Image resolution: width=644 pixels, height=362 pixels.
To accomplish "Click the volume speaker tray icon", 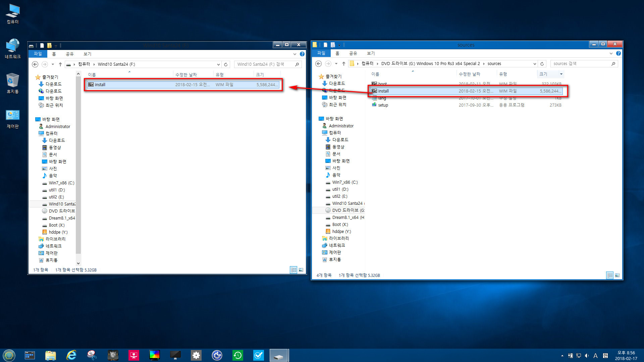I will click(x=587, y=356).
